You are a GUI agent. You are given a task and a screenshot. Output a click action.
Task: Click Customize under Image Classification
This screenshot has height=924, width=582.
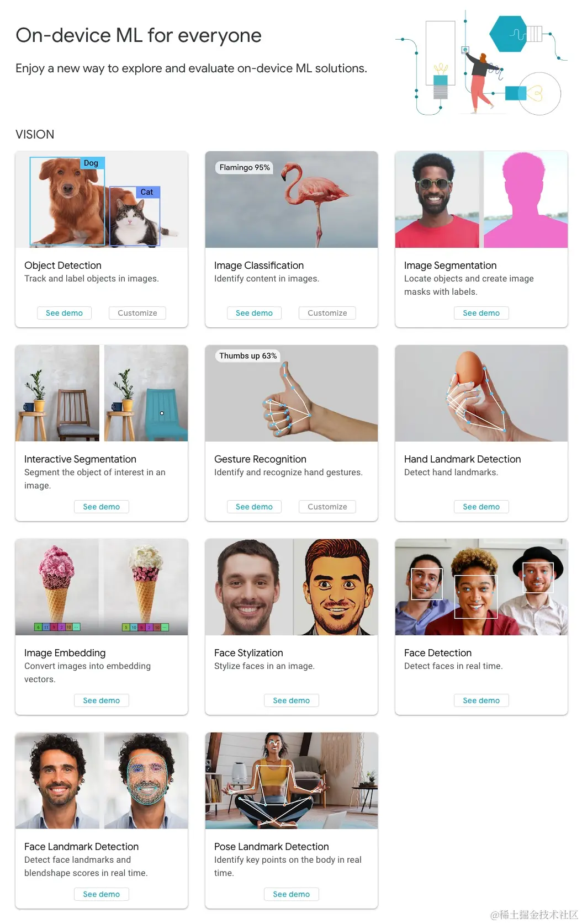click(x=327, y=313)
